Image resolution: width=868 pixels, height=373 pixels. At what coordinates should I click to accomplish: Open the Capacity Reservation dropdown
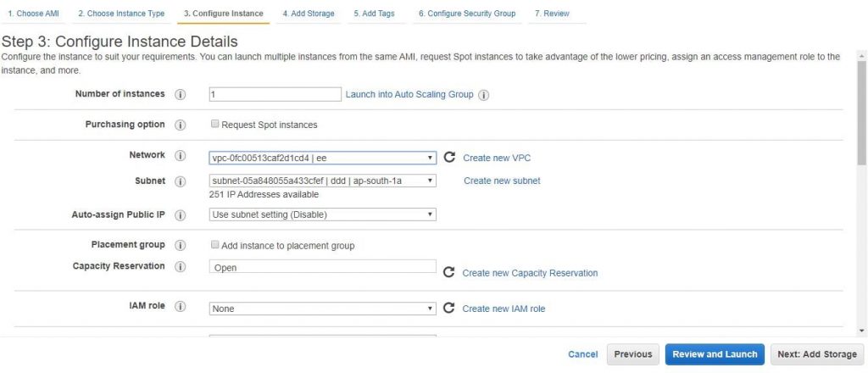(323, 267)
